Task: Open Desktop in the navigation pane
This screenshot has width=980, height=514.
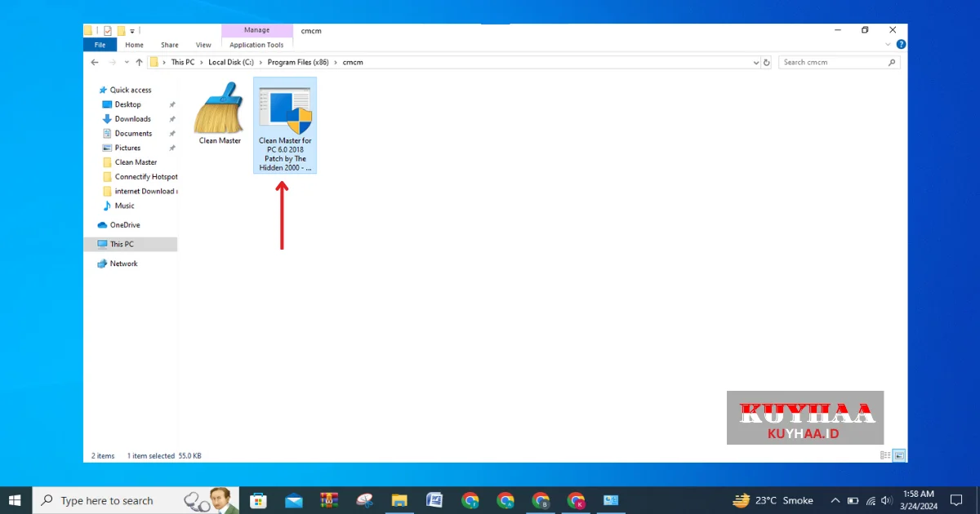Action: tap(128, 104)
